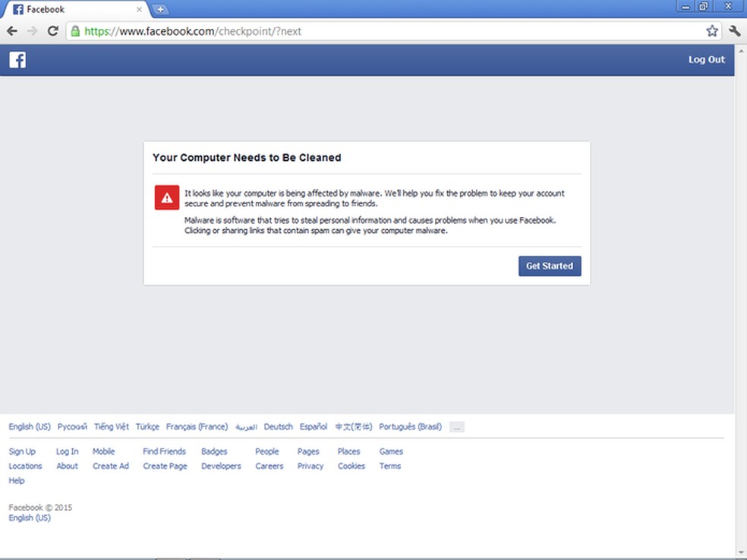The width and height of the screenshot is (747, 560).
Task: Click the browser forward navigation arrow
Action: (x=31, y=31)
